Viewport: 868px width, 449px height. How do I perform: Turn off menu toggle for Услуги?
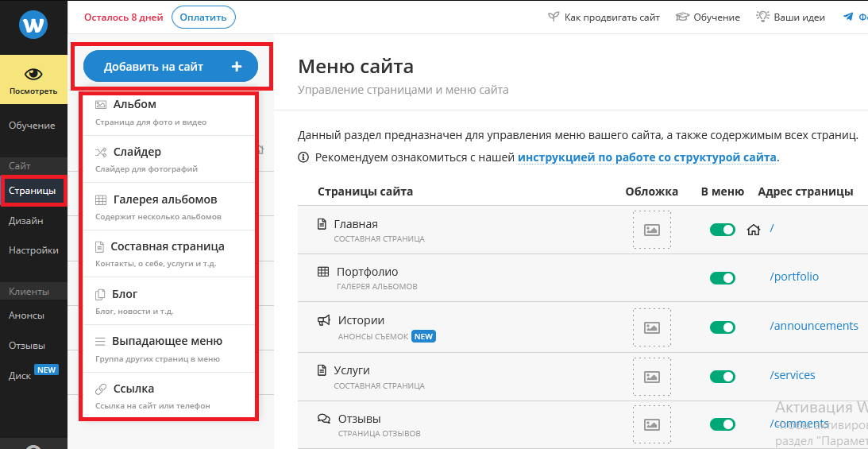pos(722,377)
